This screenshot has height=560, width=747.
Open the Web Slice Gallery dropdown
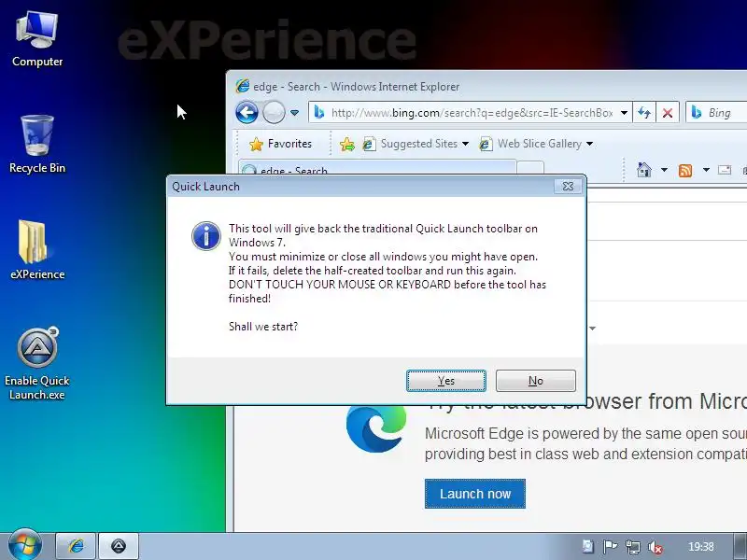[x=536, y=144]
